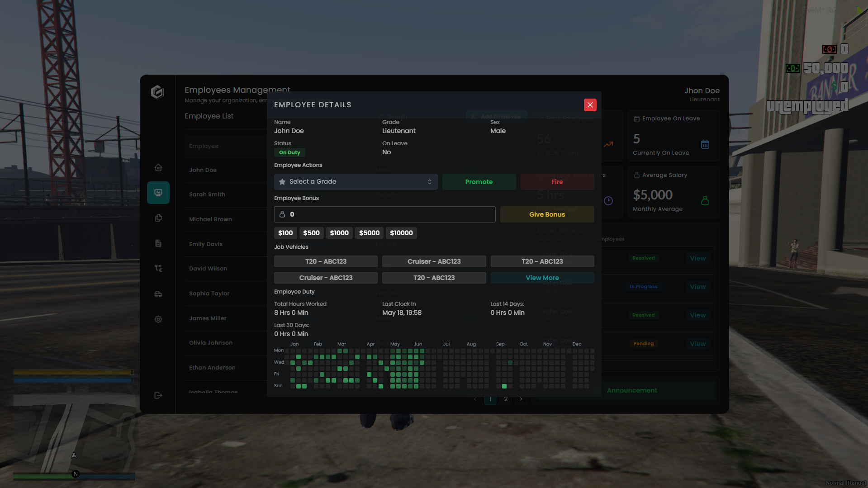Open the vehicles car sidebar icon
This screenshot has height=488, width=868.
pos(158,294)
